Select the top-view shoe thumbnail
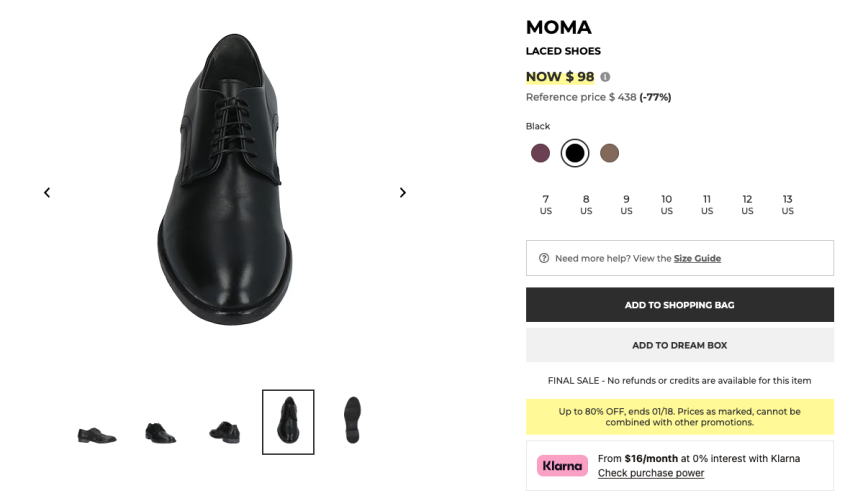Image resolution: width=850 pixels, height=498 pixels. (x=288, y=421)
